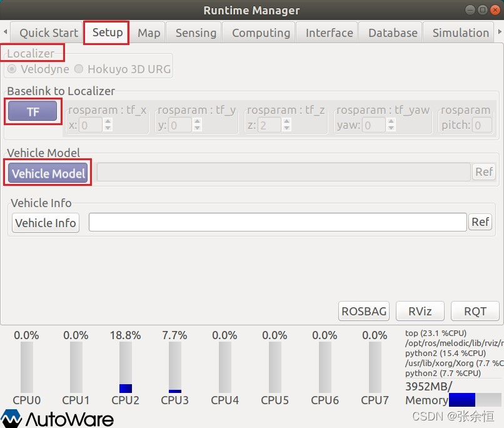This screenshot has width=504, height=428.
Task: Click the '3952MB/' memory readout
Action: pos(428,386)
